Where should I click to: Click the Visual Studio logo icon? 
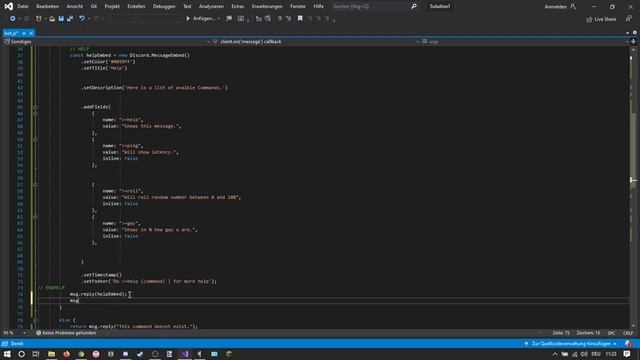[8, 6]
